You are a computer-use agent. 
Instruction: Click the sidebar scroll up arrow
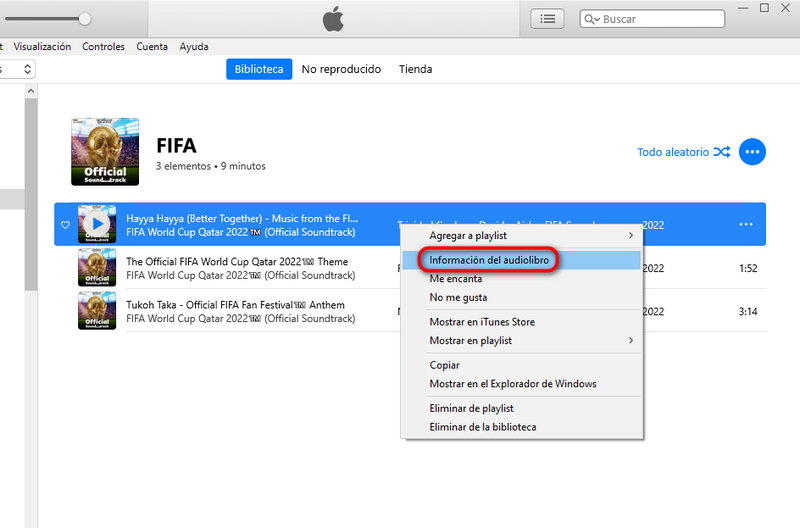tap(31, 91)
